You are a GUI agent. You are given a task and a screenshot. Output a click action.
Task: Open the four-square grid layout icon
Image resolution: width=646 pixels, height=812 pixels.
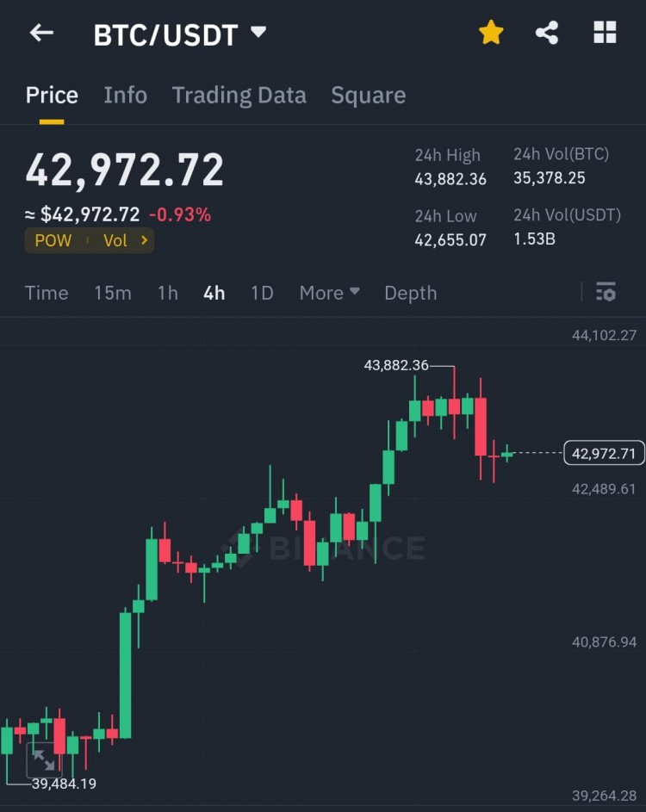point(605,33)
